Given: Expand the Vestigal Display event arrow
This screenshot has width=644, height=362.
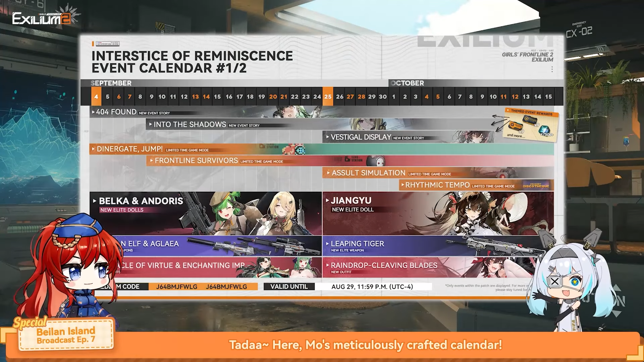Looking at the screenshot, I should [x=327, y=137].
